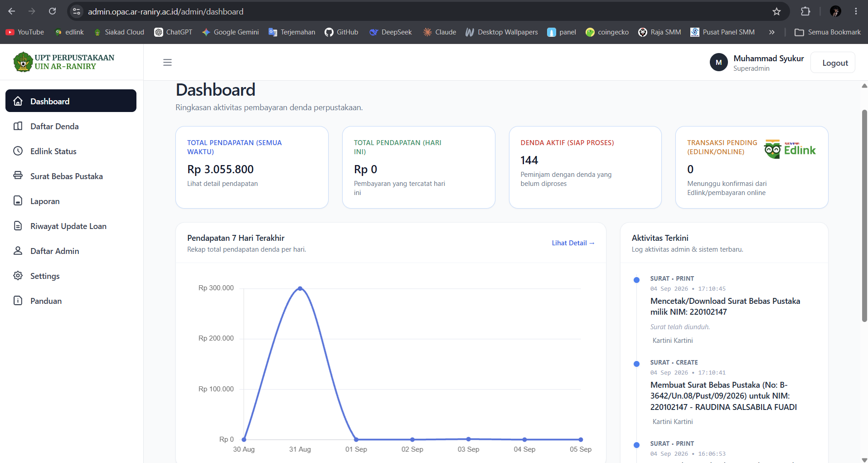Click the 'Aktivitas Terkini' heading
This screenshot has height=463, width=868.
(x=660, y=238)
